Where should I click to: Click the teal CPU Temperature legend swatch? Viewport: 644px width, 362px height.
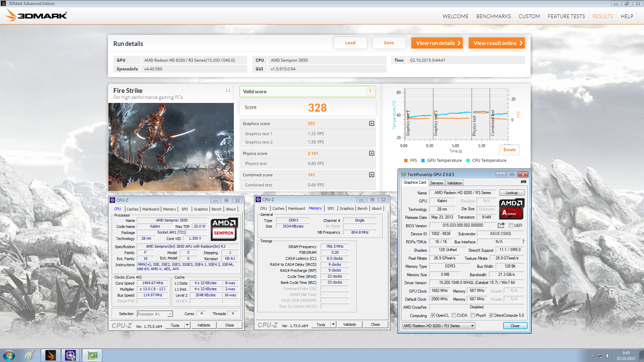(468, 161)
